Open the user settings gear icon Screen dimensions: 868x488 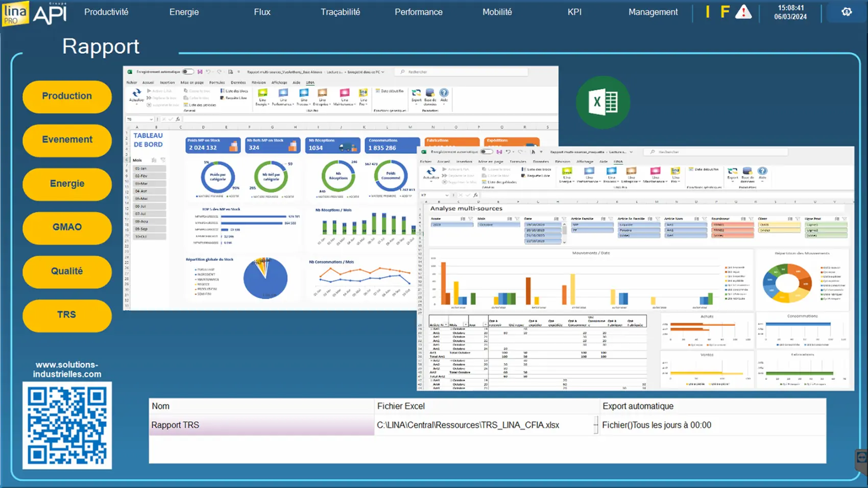point(846,12)
